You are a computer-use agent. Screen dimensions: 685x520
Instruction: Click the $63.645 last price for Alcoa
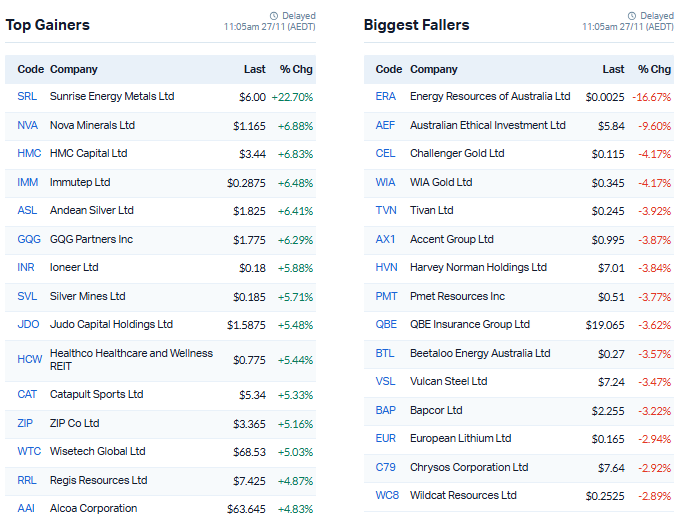coord(246,509)
